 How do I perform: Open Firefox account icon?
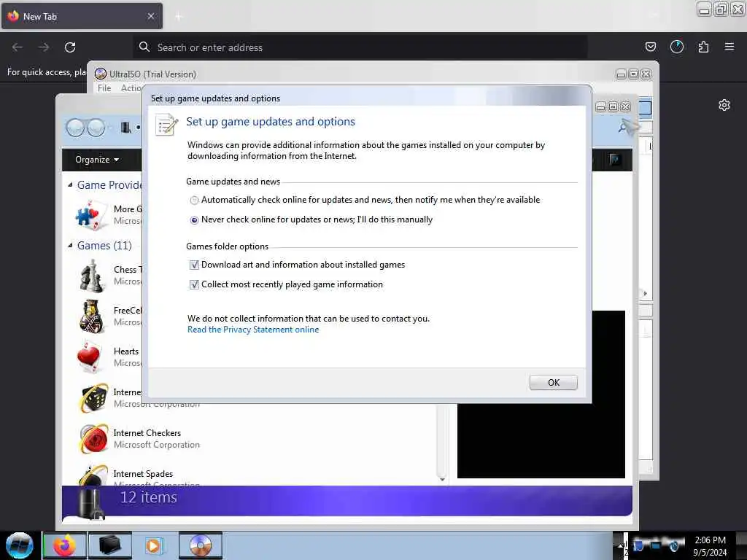coord(676,47)
